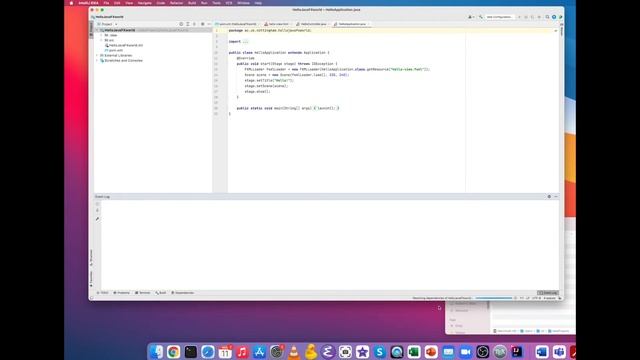This screenshot has height=360, width=640.
Task: Hide the Project tool window
Action: pyautogui.click(x=209, y=24)
